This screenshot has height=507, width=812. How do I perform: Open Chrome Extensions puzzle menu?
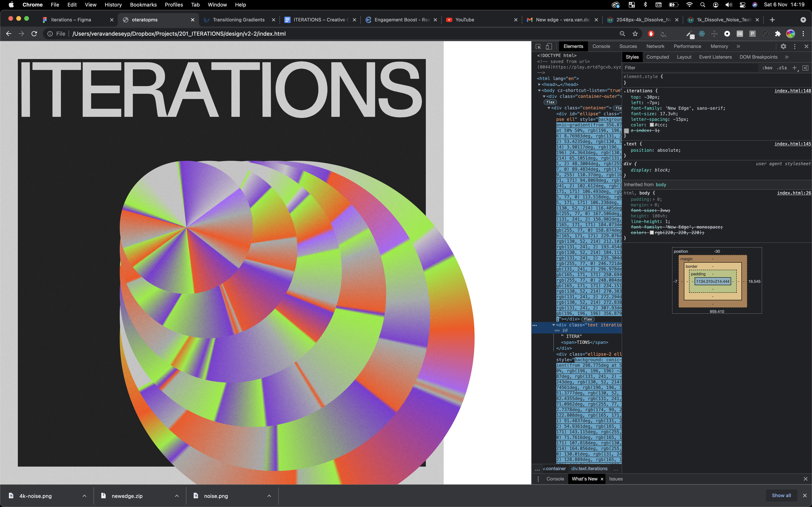(x=778, y=33)
